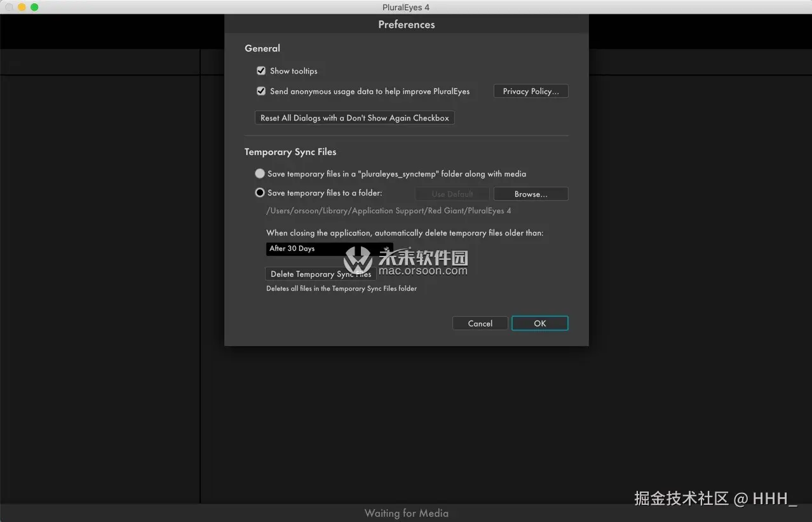Confirm preferences with OK
Screen dimensions: 812x522
(x=540, y=323)
